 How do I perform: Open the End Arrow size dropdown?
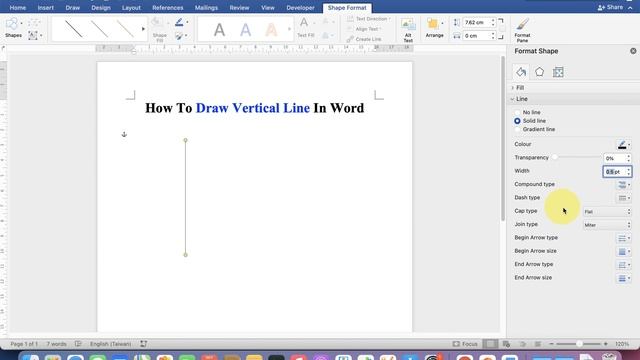tap(623, 278)
